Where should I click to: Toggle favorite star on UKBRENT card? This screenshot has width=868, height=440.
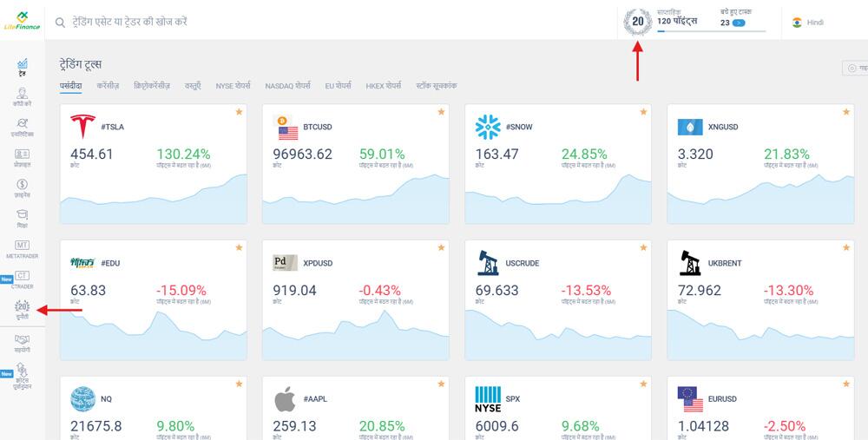coord(845,247)
